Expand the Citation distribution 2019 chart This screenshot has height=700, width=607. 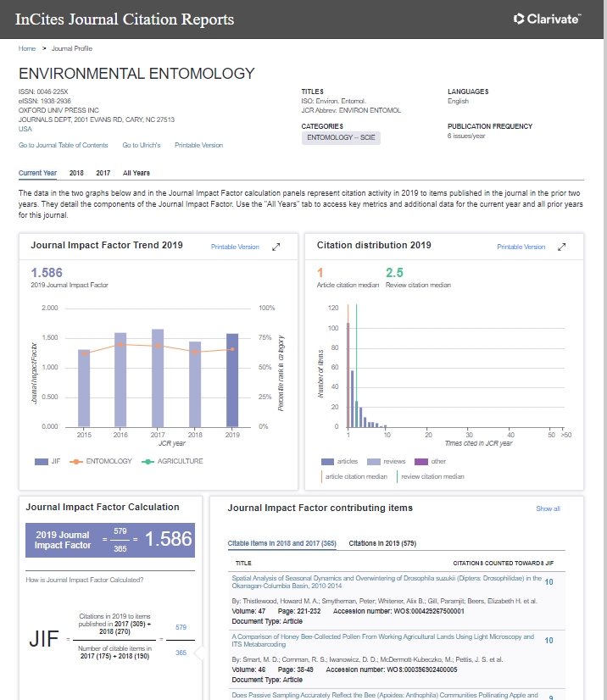click(562, 247)
